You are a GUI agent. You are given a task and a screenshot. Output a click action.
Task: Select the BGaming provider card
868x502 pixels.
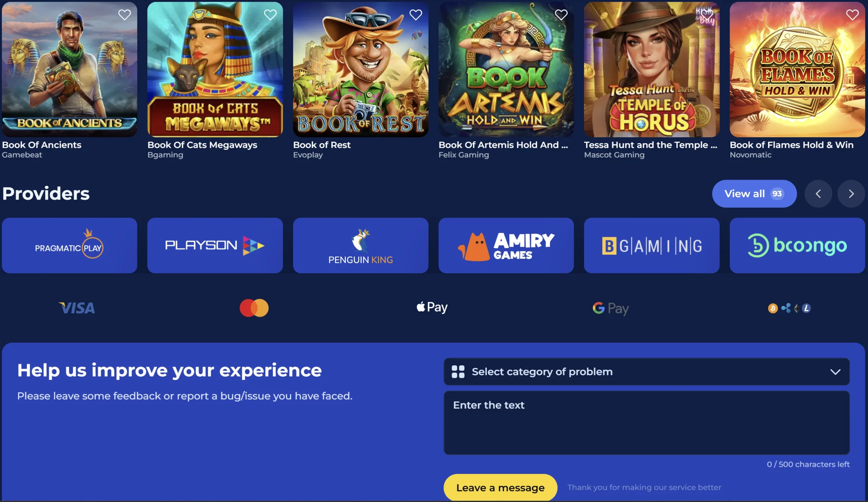point(652,245)
